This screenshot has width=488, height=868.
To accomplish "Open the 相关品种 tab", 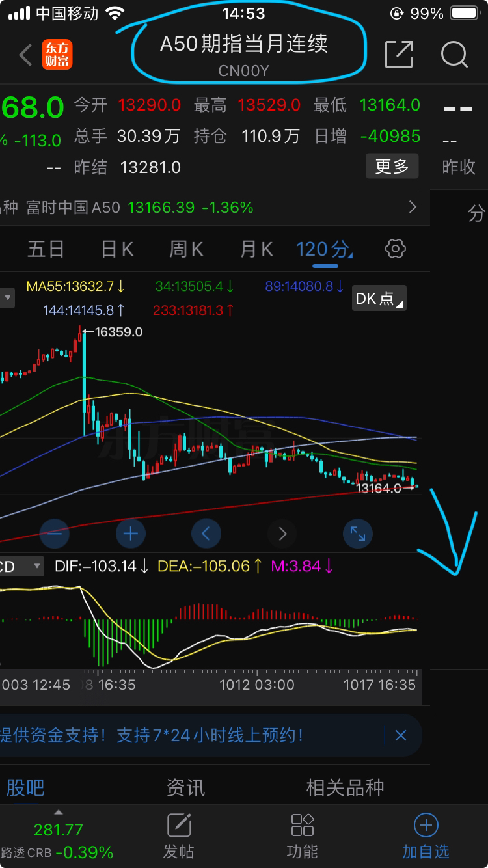I will click(345, 788).
